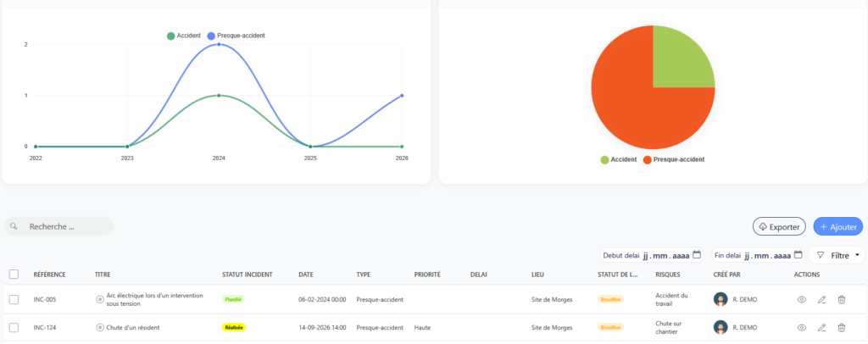Screen dimensions: 868x344
Task: Tick the checkbox for INC-124
Action: point(14,327)
